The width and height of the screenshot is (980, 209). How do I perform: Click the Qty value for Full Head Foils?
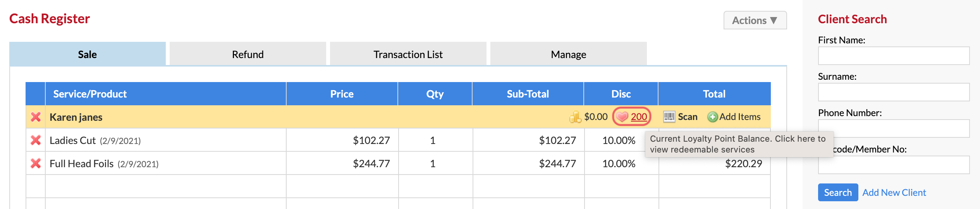[433, 164]
